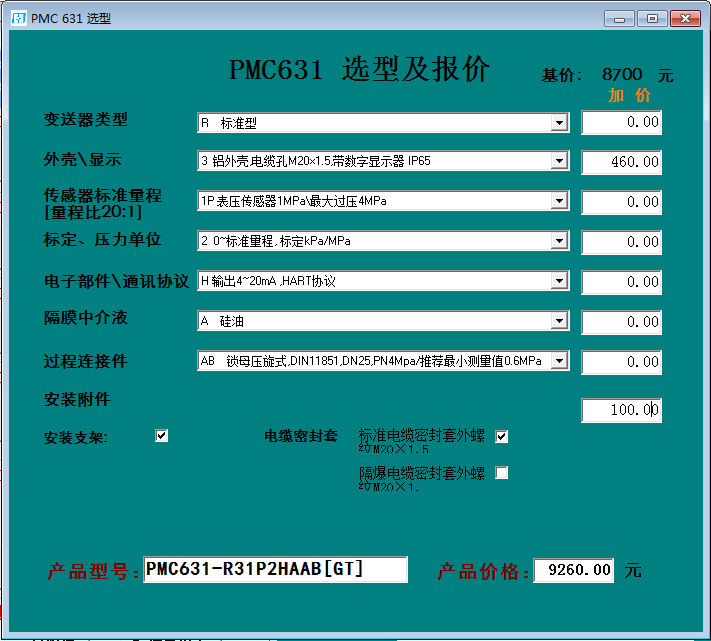711x641 pixels.
Task: Open the 过程连接件 dropdown arrow
Action: (x=559, y=361)
